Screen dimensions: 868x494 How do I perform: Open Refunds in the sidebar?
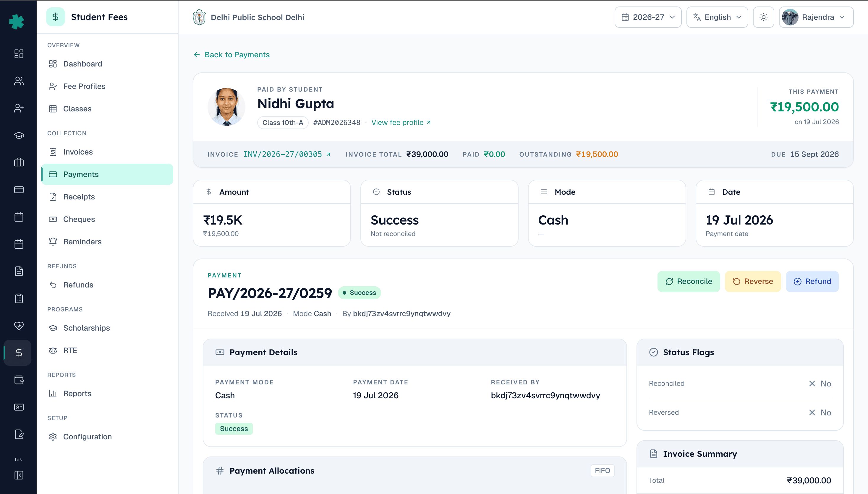107,285
